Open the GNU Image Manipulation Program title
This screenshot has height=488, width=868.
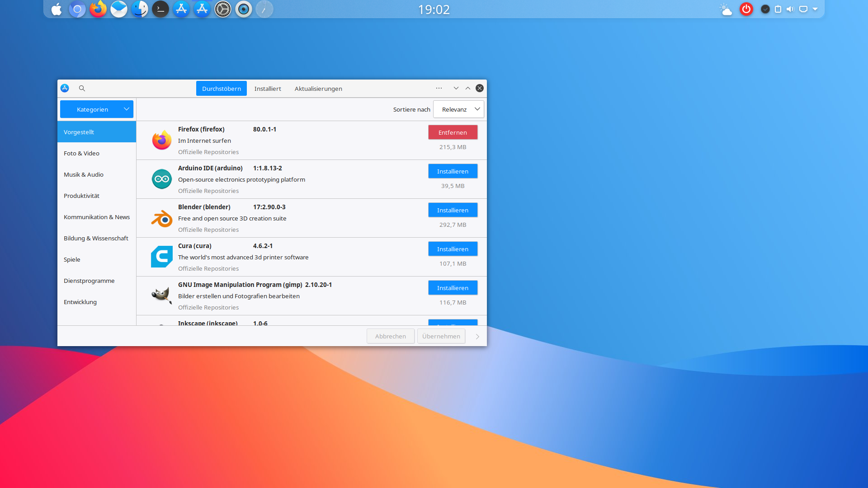coord(240,285)
